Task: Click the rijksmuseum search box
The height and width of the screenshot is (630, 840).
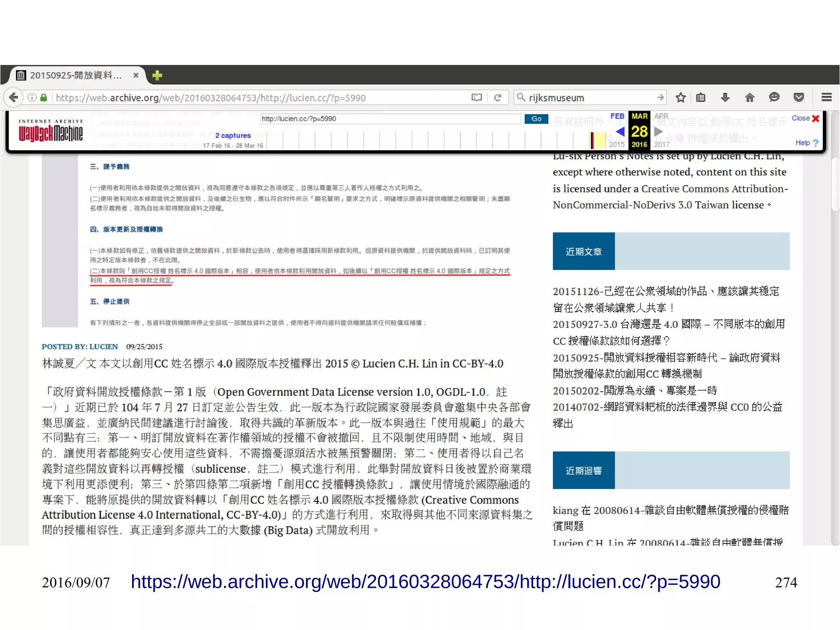Action: (591, 98)
